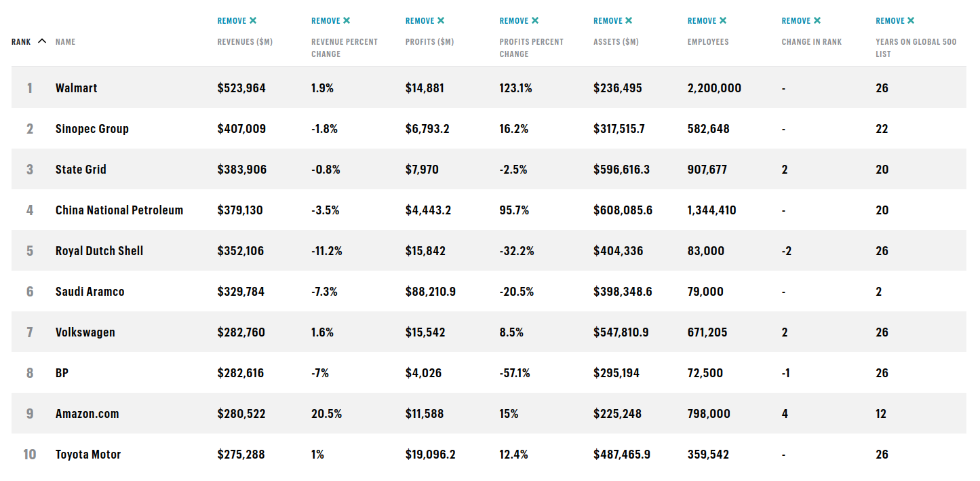Sort by Employees column header
980x481 pixels.
[x=708, y=42]
